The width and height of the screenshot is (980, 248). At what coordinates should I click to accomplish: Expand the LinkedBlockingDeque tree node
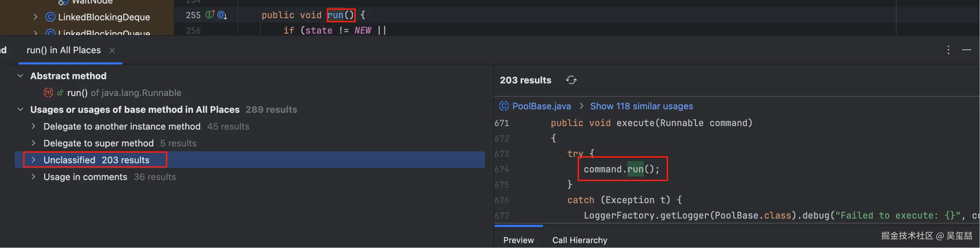point(35,17)
